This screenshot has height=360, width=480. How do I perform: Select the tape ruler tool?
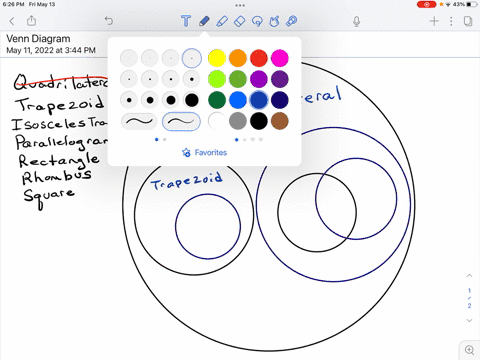point(292,21)
